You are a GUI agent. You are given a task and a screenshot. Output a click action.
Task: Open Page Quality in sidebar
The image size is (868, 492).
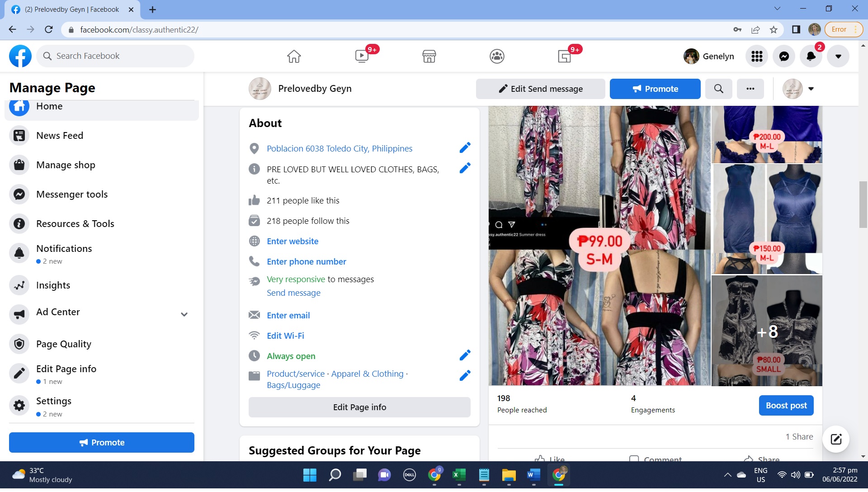tap(63, 344)
